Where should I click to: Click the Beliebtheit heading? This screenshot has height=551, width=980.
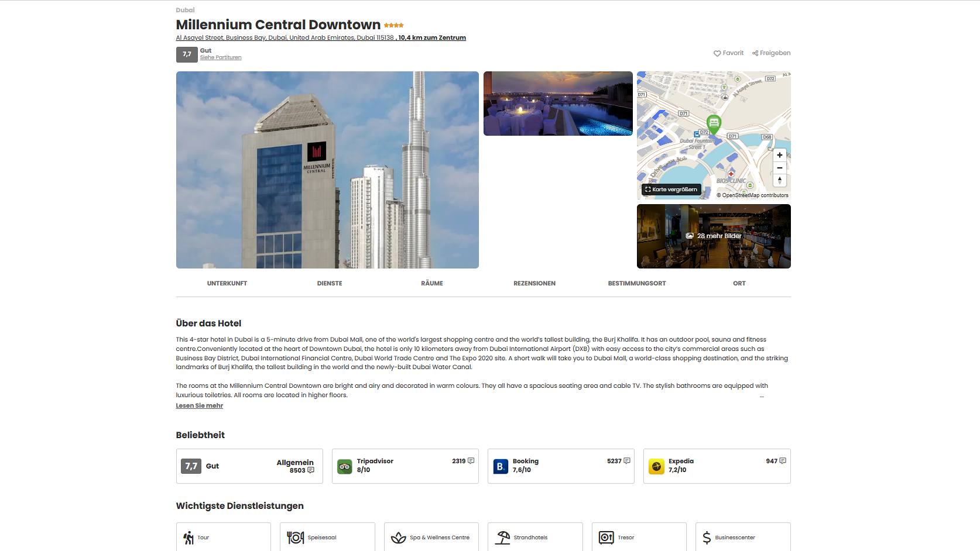click(x=200, y=435)
